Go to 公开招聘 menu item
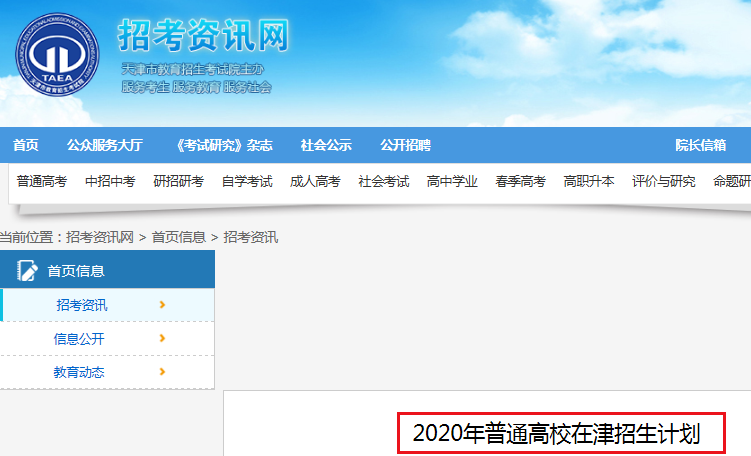The width and height of the screenshot is (751, 456). tap(406, 145)
